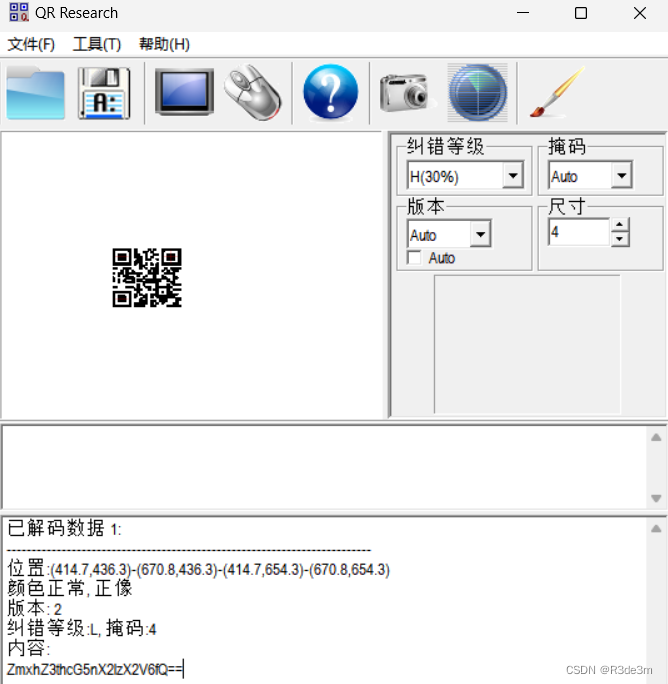Click the decoded content ZmxhZ3thcG5nX2lzX2V6fQ==
668x684 pixels.
[x=95, y=670]
